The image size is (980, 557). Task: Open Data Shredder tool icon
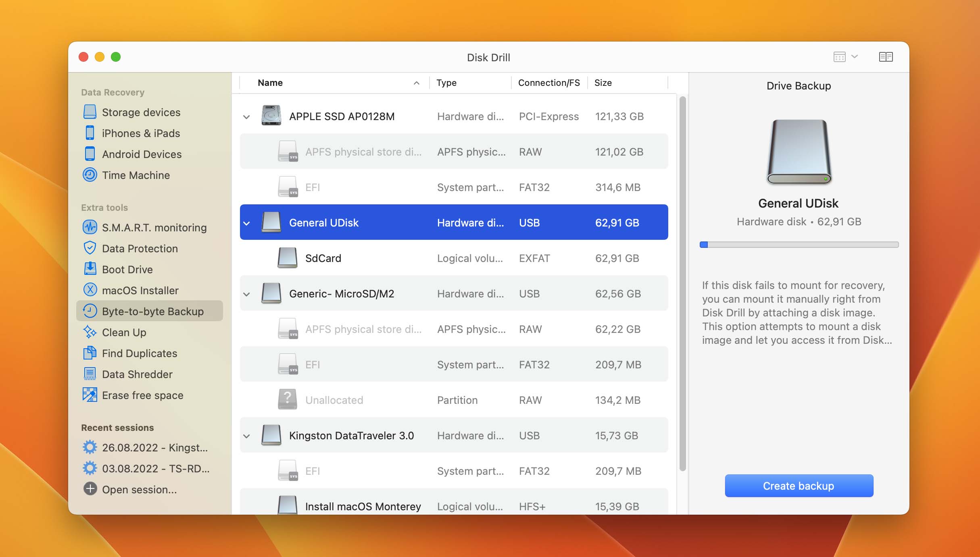[90, 374]
